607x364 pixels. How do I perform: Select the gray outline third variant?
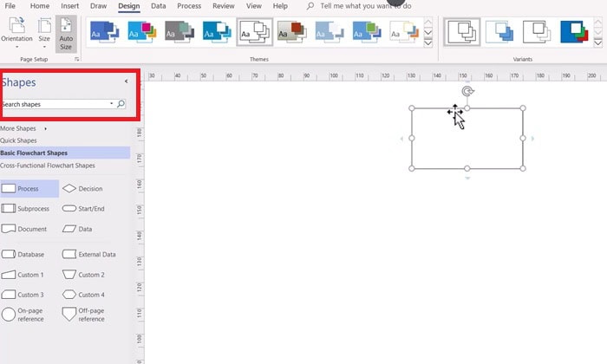coord(537,32)
